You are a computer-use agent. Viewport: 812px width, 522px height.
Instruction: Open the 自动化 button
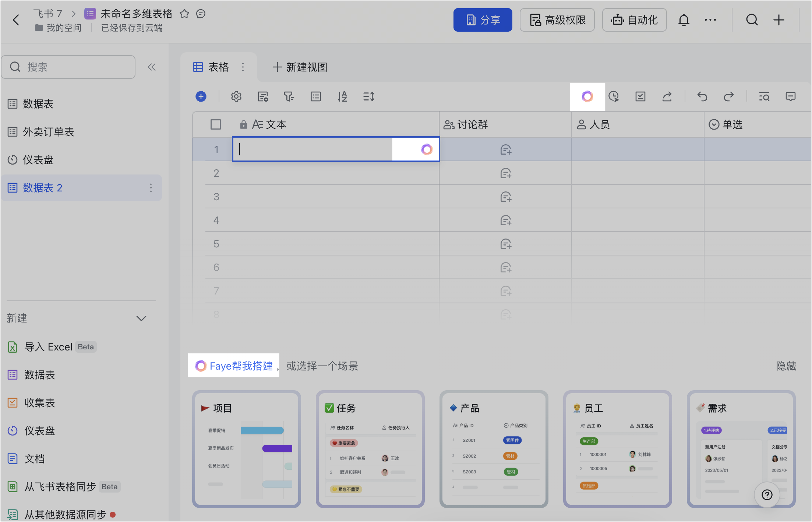(x=634, y=20)
